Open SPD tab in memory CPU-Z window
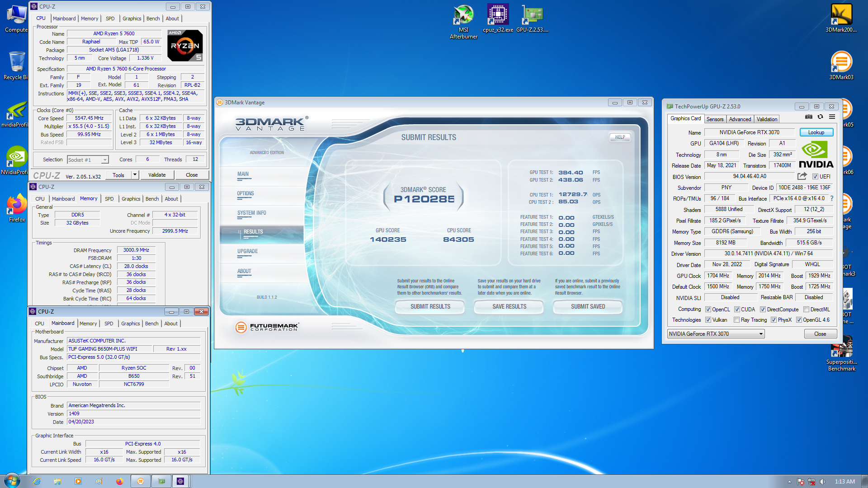 109,199
